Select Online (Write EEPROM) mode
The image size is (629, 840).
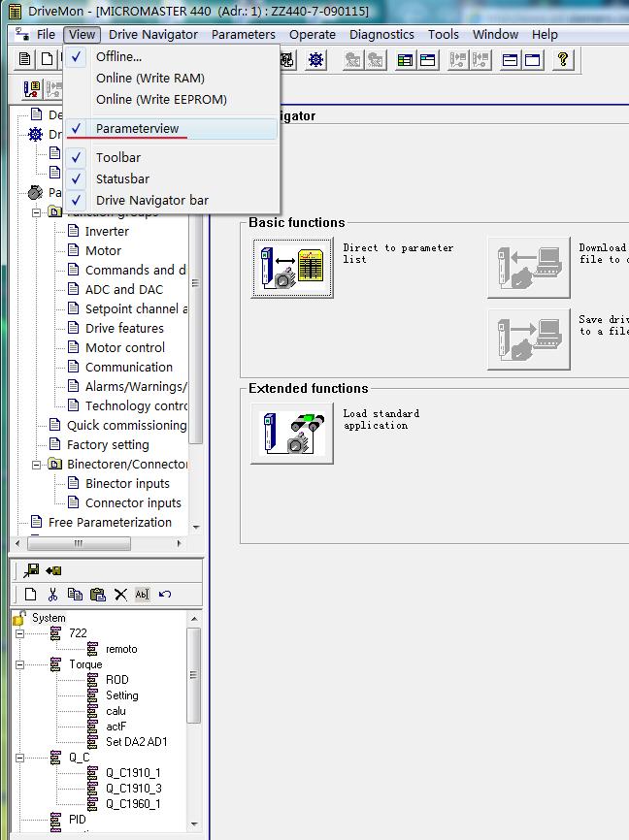[172, 100]
